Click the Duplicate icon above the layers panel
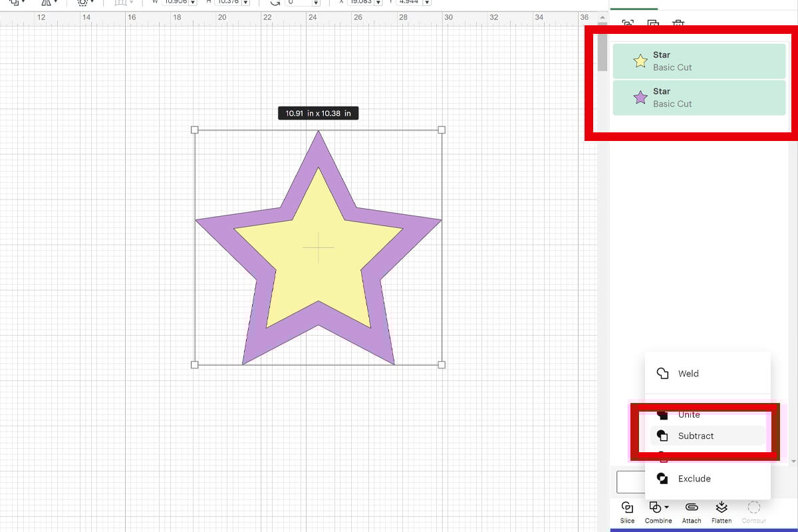The height and width of the screenshot is (532, 798). (653, 23)
